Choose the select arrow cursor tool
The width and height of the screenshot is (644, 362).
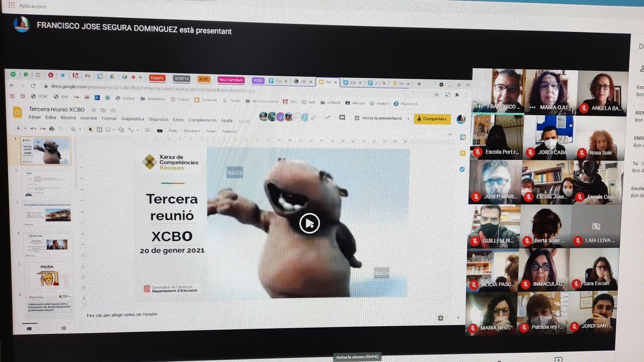90,129
